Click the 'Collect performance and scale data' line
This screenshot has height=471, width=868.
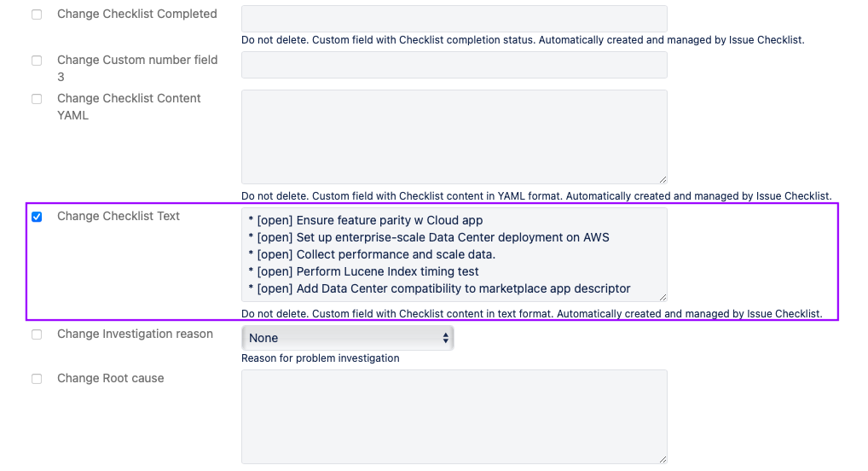pyautogui.click(x=396, y=254)
